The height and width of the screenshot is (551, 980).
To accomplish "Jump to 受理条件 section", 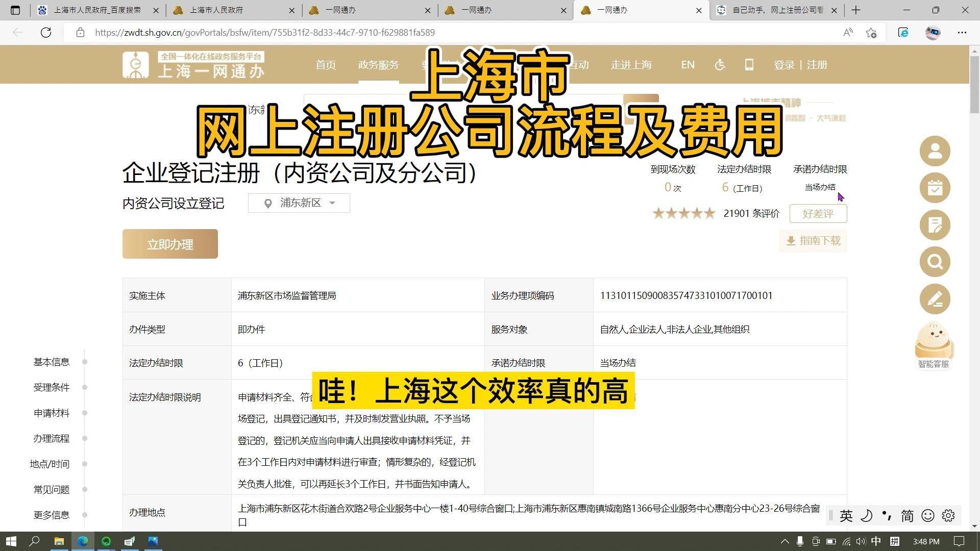I will point(52,388).
